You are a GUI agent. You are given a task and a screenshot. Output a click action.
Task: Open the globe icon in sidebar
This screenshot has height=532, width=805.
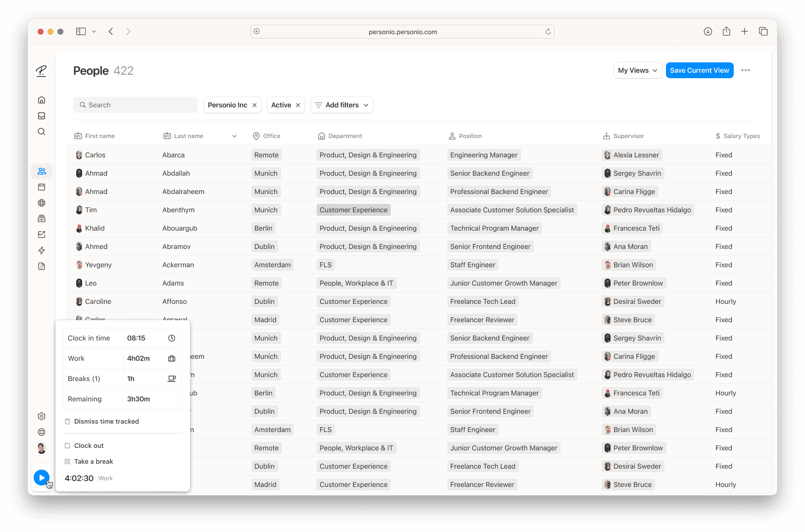42,203
